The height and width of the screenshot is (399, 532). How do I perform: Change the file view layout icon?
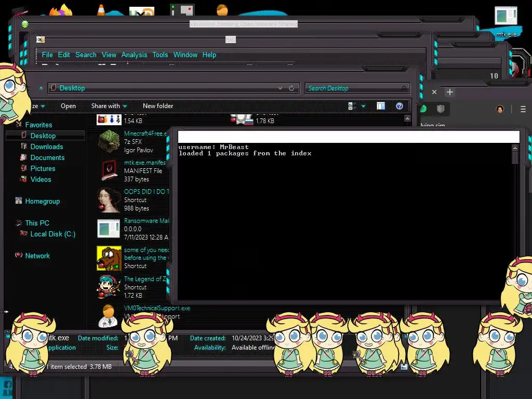(x=352, y=106)
